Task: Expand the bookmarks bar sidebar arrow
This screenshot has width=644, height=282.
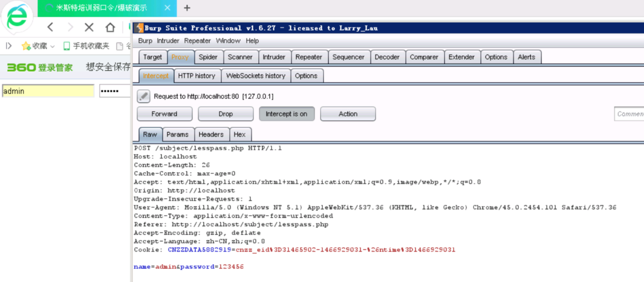Action: click(x=8, y=46)
